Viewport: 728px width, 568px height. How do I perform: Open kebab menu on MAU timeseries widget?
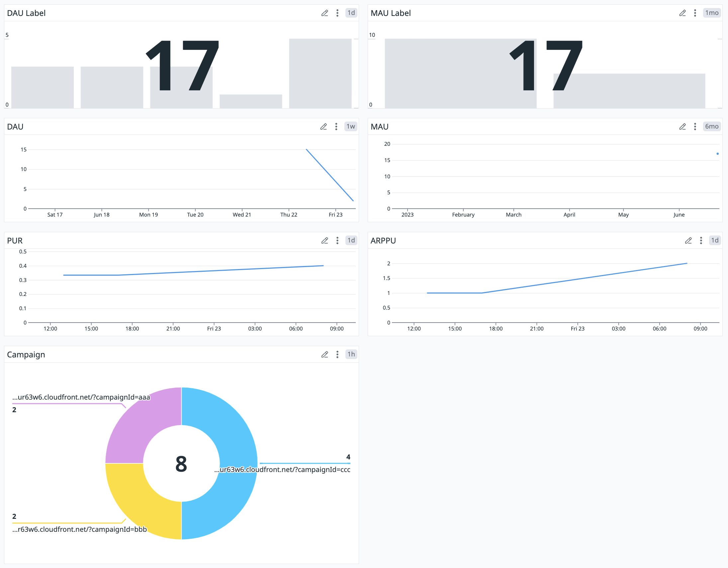point(695,127)
